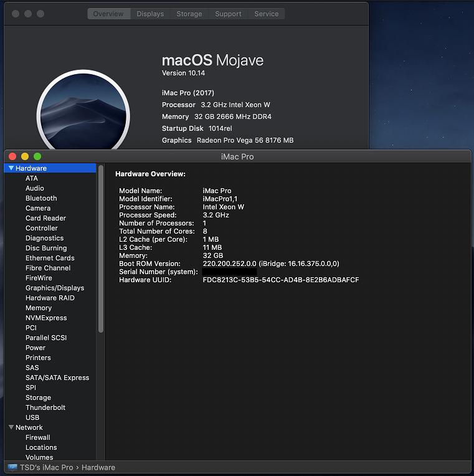Click the computer icon in the path bar

12,467
